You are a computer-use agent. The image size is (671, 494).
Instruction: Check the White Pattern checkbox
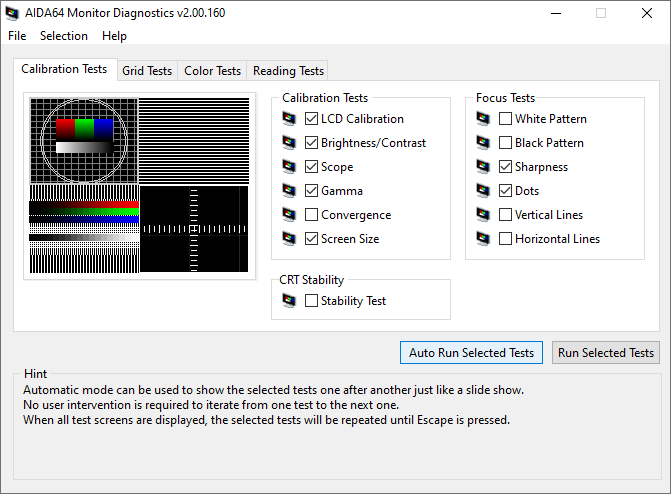pos(505,119)
